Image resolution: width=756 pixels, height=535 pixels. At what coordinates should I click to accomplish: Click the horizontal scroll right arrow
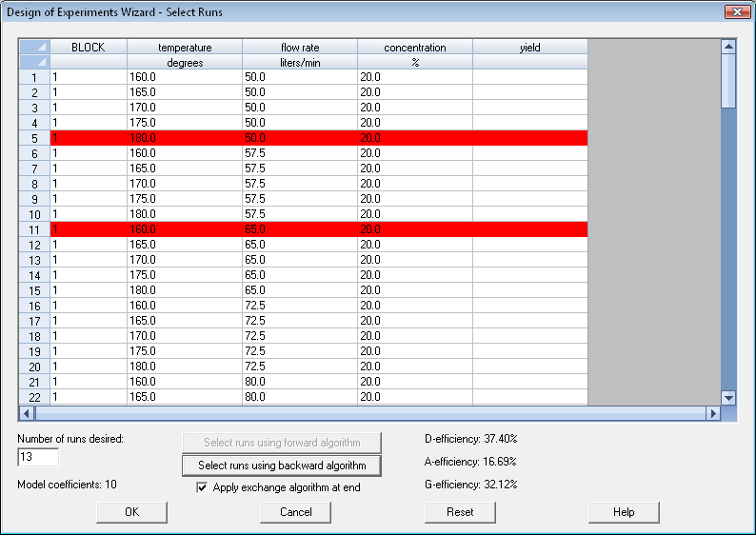pyautogui.click(x=712, y=414)
